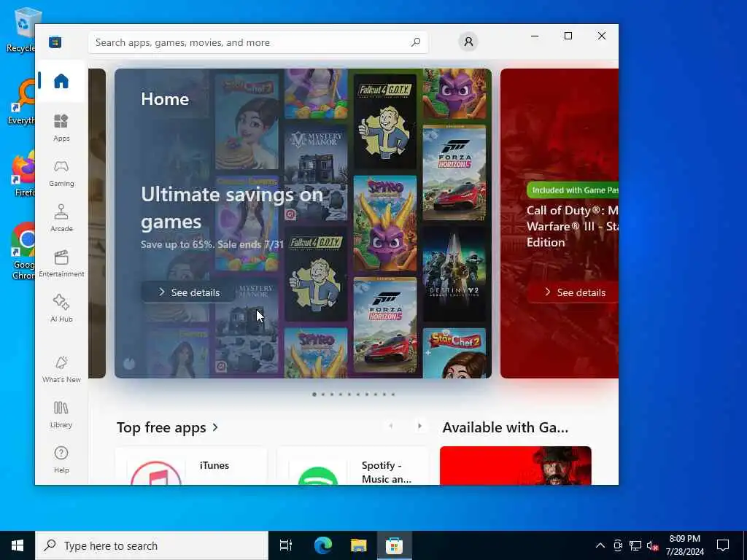Click the volume muted tray icon
The image size is (747, 560).
click(x=652, y=545)
